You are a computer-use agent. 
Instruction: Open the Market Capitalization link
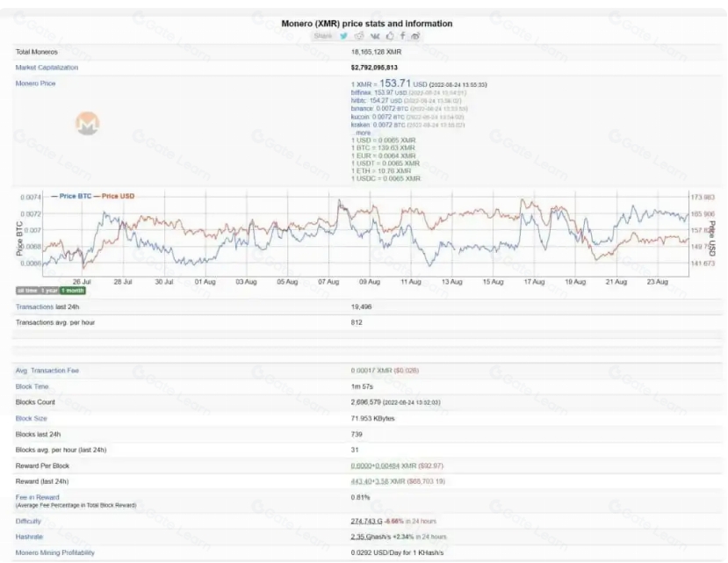[47, 68]
